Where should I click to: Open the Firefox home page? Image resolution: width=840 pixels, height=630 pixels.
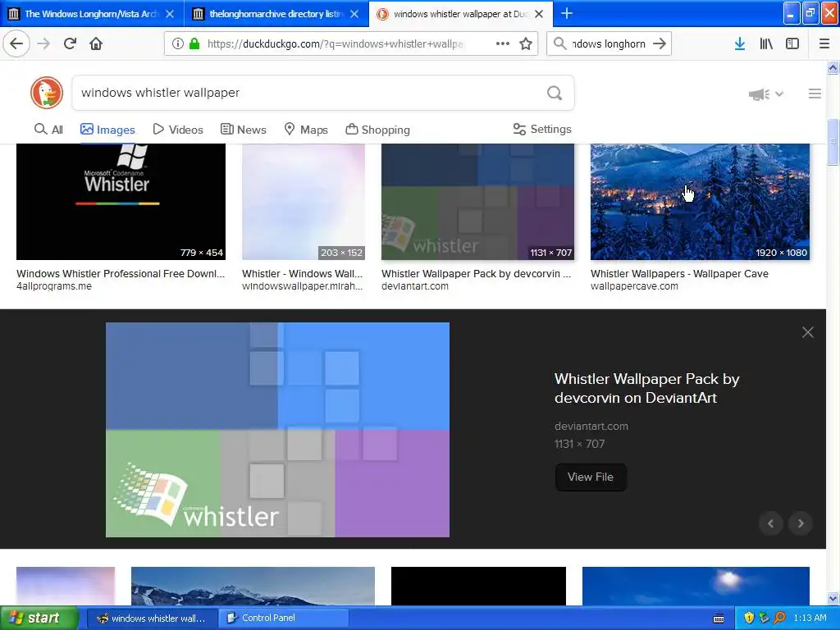point(96,44)
